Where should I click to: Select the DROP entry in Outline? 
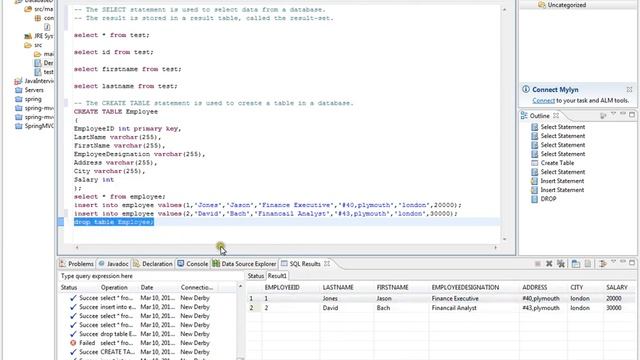click(x=548, y=199)
